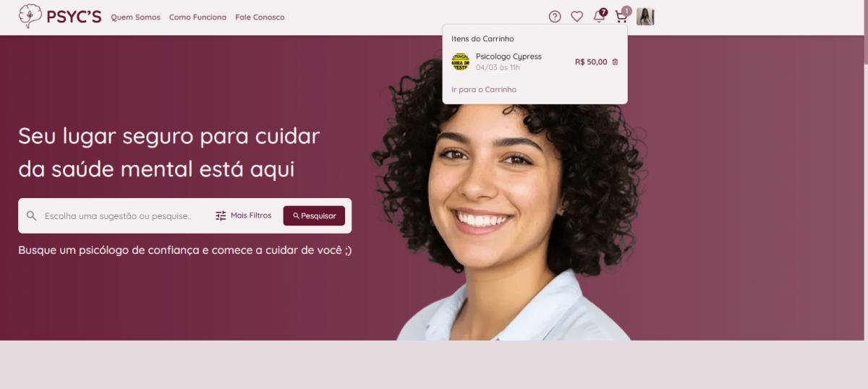
Task: Remove Psicologo Cypress with trash icon
Action: pos(615,62)
